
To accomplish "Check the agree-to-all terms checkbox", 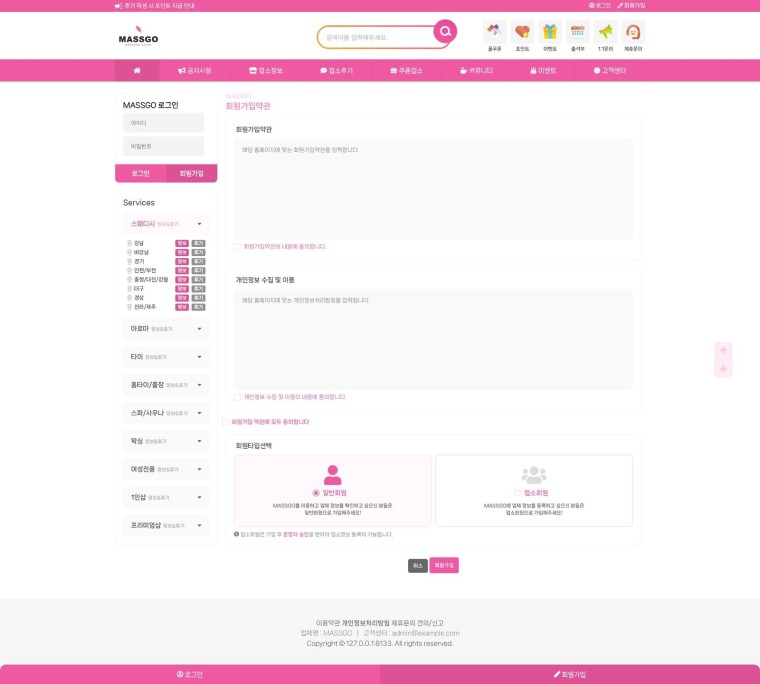I will pyautogui.click(x=225, y=422).
